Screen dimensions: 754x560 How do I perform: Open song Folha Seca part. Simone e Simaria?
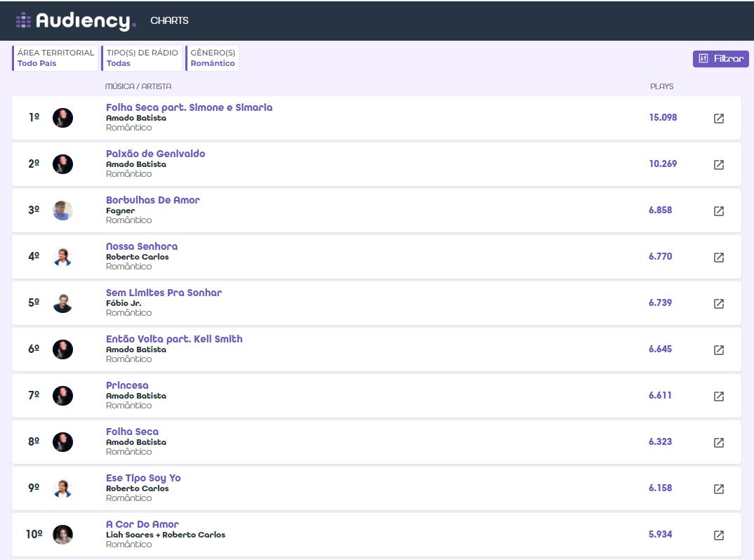pyautogui.click(x=189, y=107)
